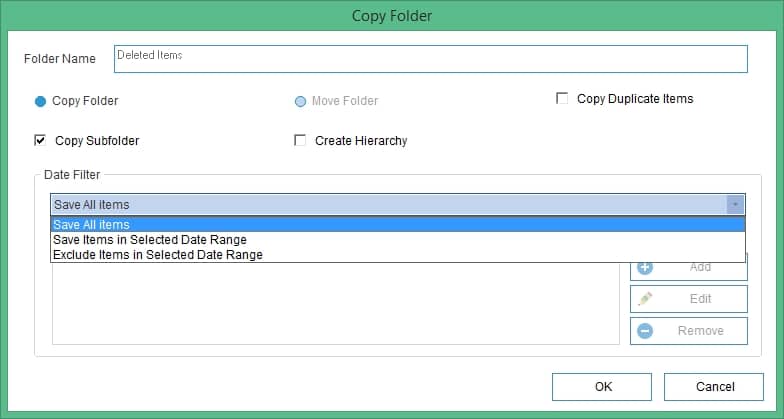Choose Save All items option in list

tap(398, 224)
